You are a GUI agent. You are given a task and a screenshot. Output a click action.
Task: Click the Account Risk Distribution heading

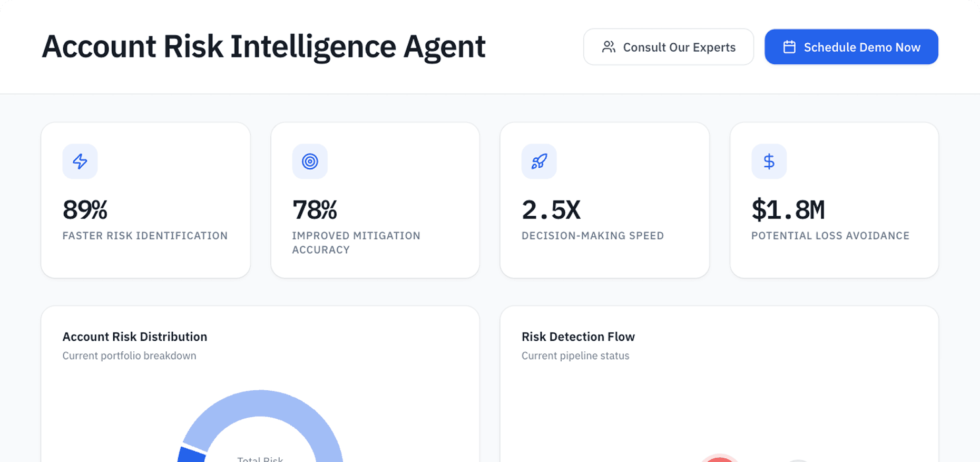point(134,336)
